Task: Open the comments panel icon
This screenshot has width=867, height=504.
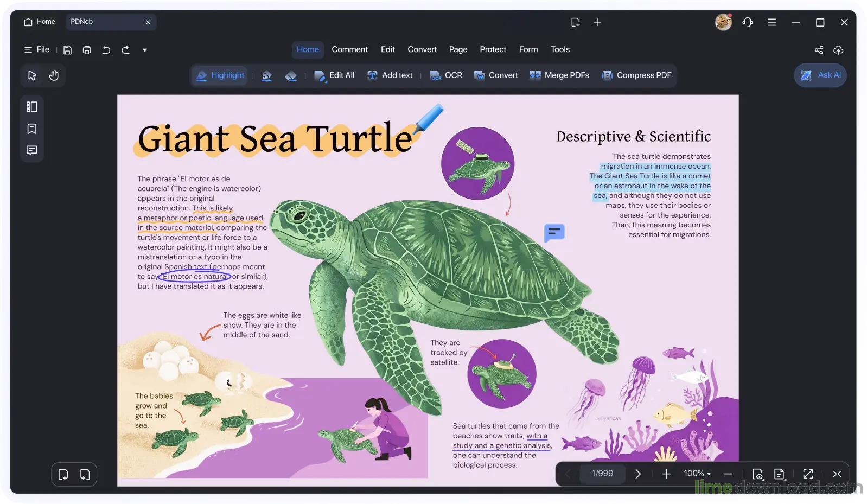Action: pyautogui.click(x=32, y=150)
